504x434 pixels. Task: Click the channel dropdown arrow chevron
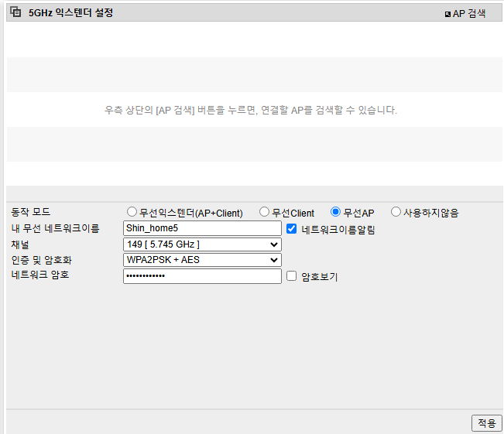pyautogui.click(x=274, y=244)
